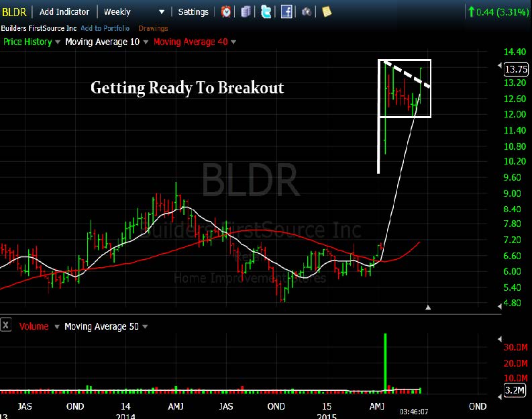
Task: Click the database stack icon
Action: coord(246,12)
